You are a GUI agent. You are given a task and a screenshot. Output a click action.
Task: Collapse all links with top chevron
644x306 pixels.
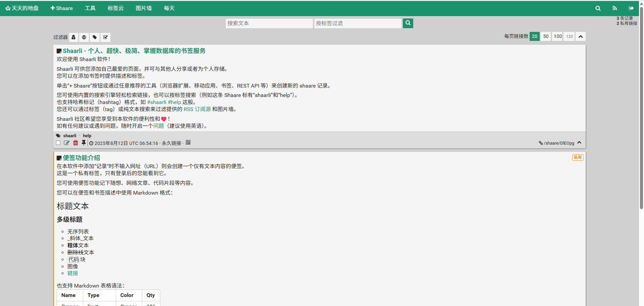point(581,37)
